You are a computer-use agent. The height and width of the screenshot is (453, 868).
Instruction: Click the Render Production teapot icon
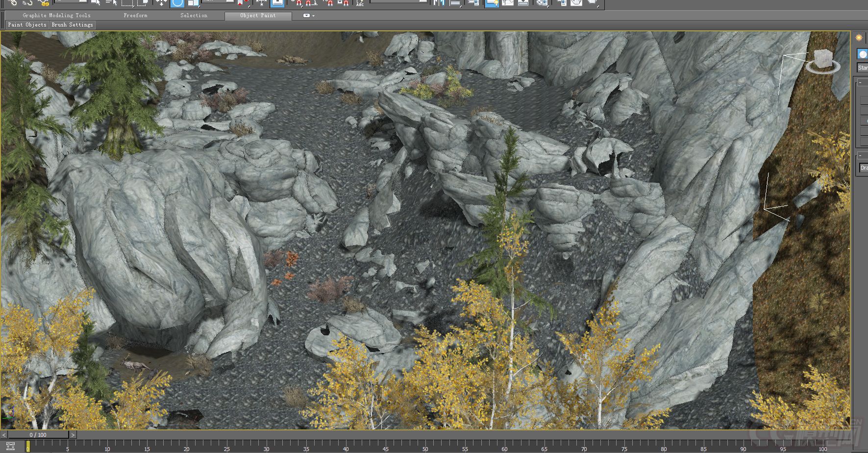coord(592,2)
